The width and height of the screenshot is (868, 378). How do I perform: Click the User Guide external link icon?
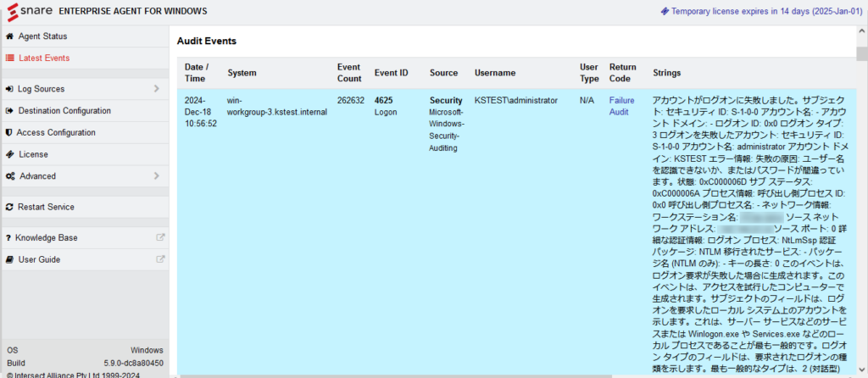tap(160, 259)
